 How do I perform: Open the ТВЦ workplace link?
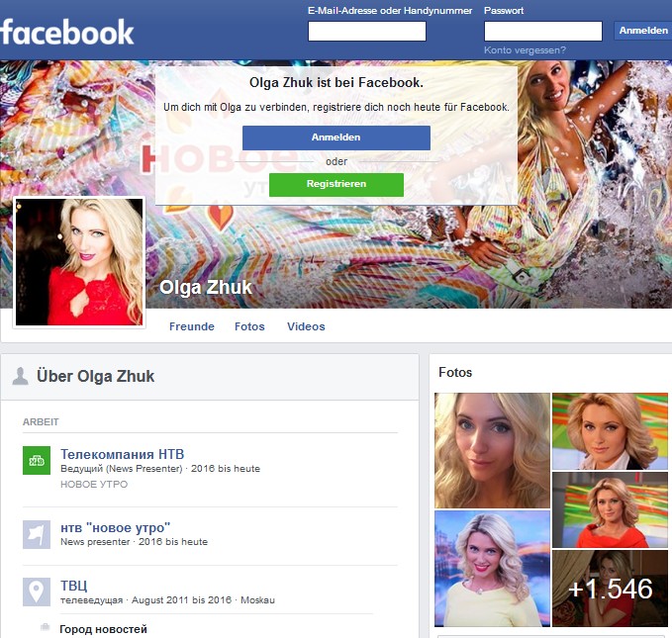73,586
